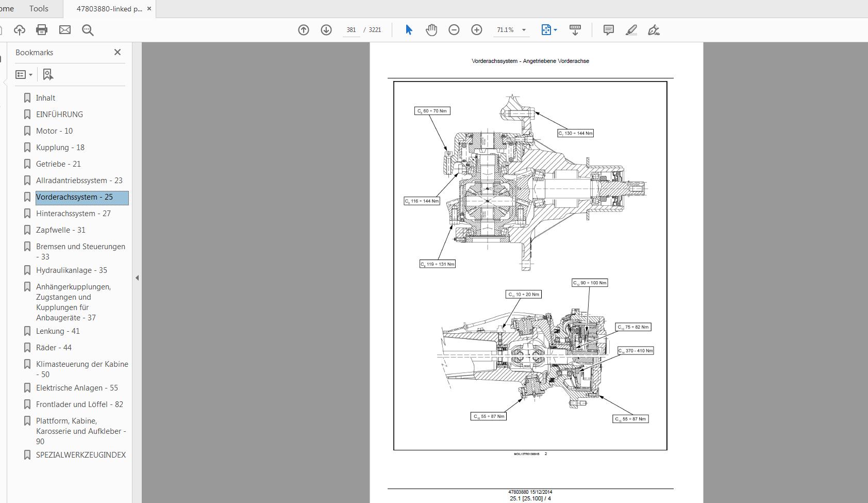Click the bookmark icon beside Inhalt
The width and height of the screenshot is (868, 503).
coord(27,98)
